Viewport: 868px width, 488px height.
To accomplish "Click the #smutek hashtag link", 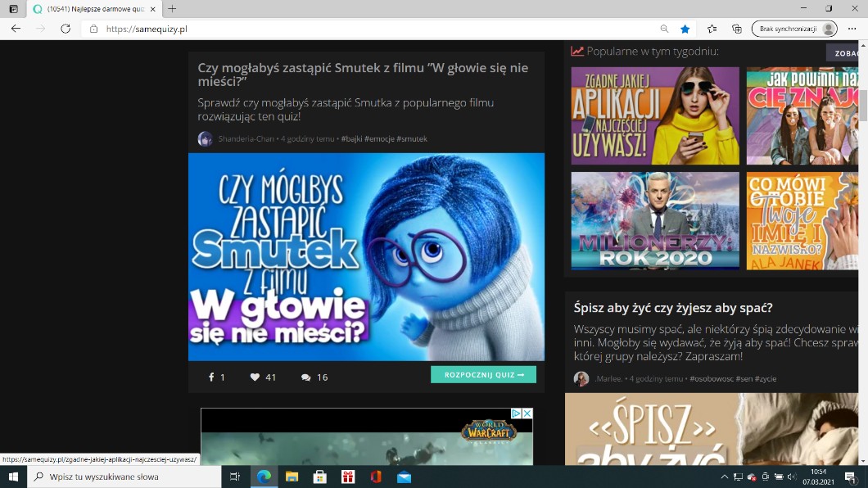I will tap(412, 139).
